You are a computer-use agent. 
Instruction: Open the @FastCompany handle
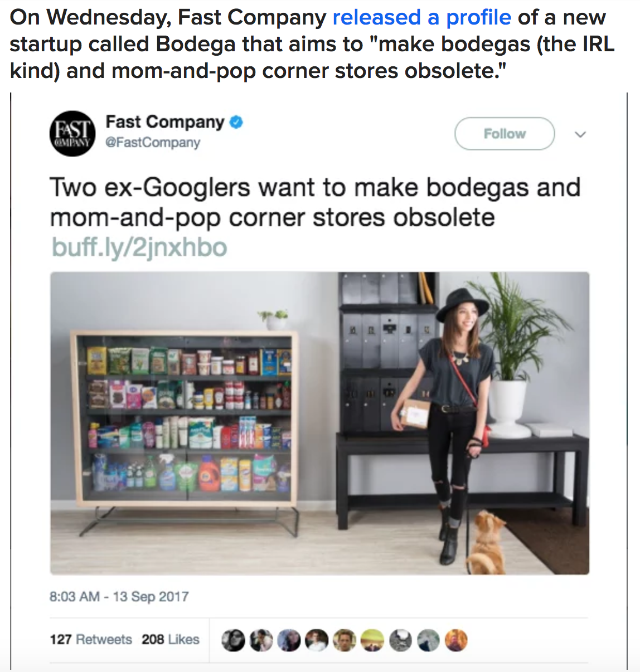coord(153,143)
